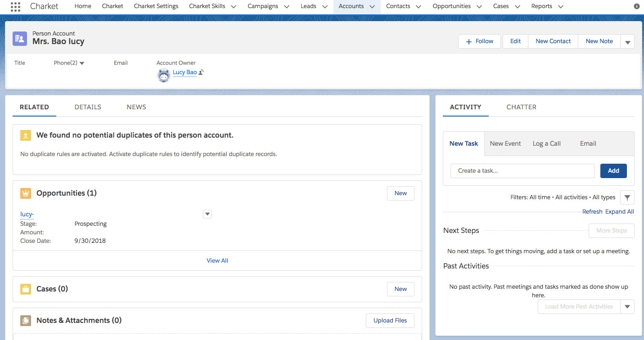Click the Opportunities crown icon
Viewport: 644px width, 340px height.
coord(26,193)
